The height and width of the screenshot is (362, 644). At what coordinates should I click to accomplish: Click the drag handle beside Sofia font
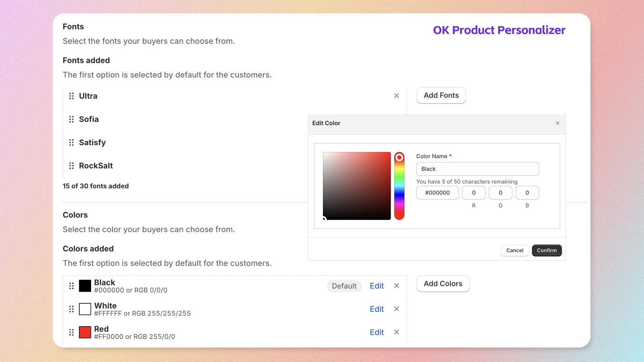coord(71,119)
